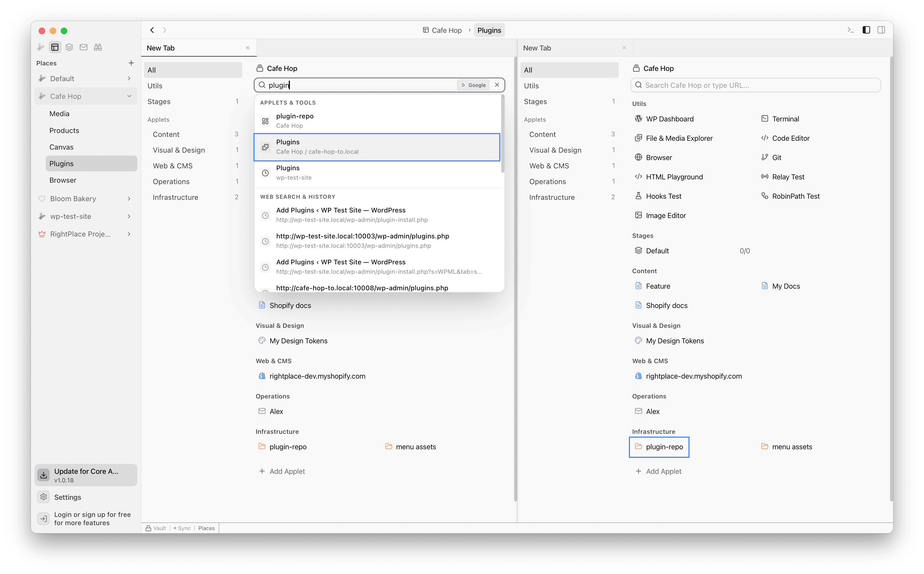Open File & Media Explorer
This screenshot has height=574, width=924.
[x=674, y=138]
